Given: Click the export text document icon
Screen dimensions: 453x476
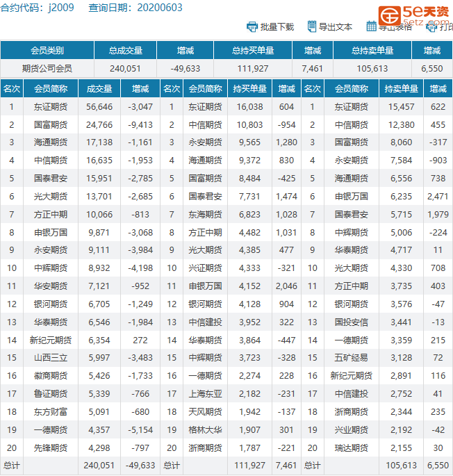Looking at the screenshot, I should 311,26.
